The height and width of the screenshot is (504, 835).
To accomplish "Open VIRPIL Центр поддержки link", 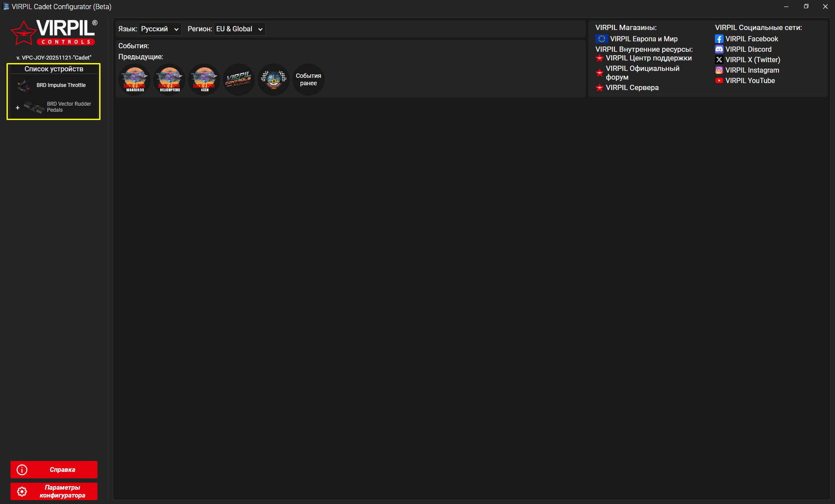I will (x=648, y=58).
